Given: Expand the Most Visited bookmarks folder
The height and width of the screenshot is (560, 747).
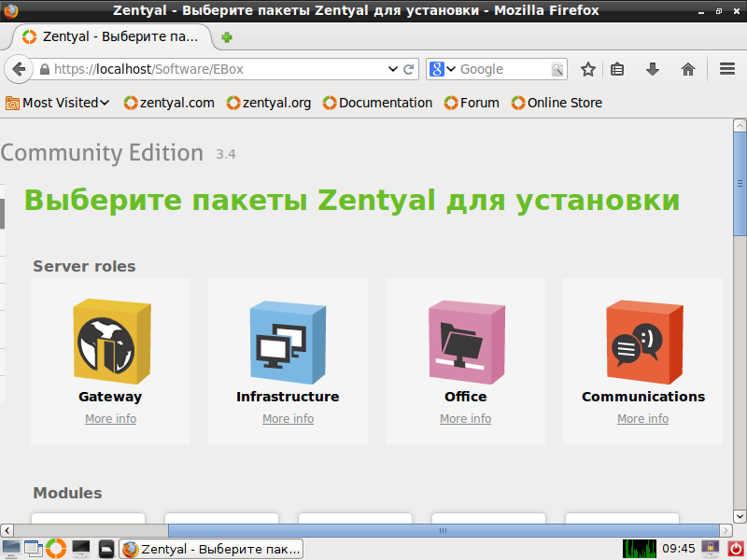Looking at the screenshot, I should tap(58, 103).
